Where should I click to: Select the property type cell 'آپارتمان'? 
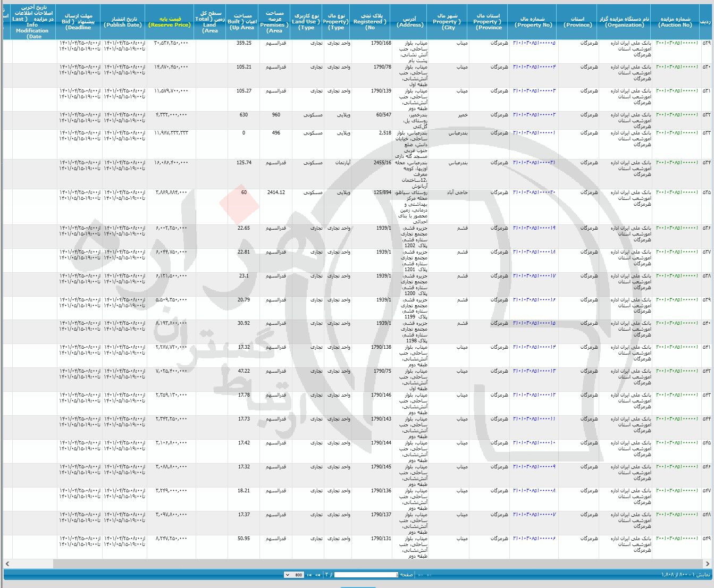click(343, 163)
